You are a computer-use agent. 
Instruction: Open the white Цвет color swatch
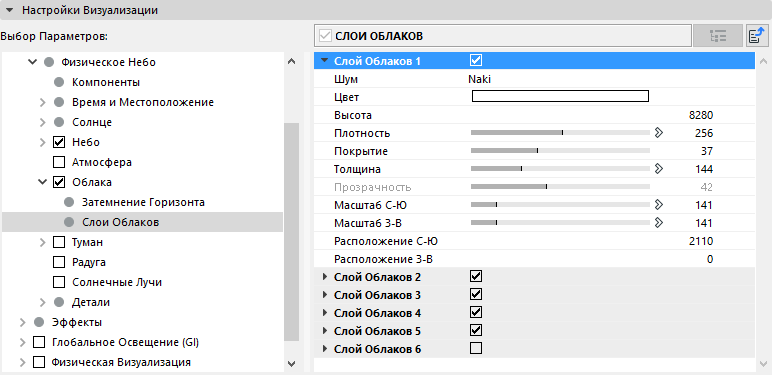[x=560, y=96]
